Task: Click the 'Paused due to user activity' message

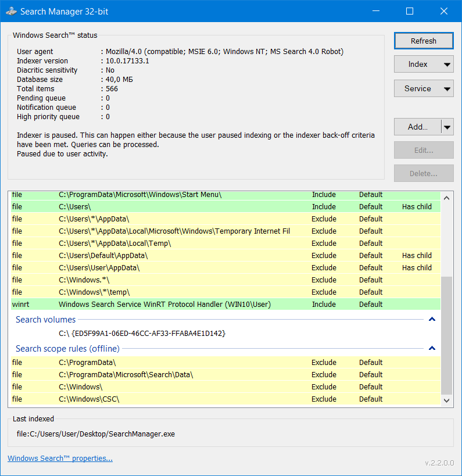Action: coord(62,154)
